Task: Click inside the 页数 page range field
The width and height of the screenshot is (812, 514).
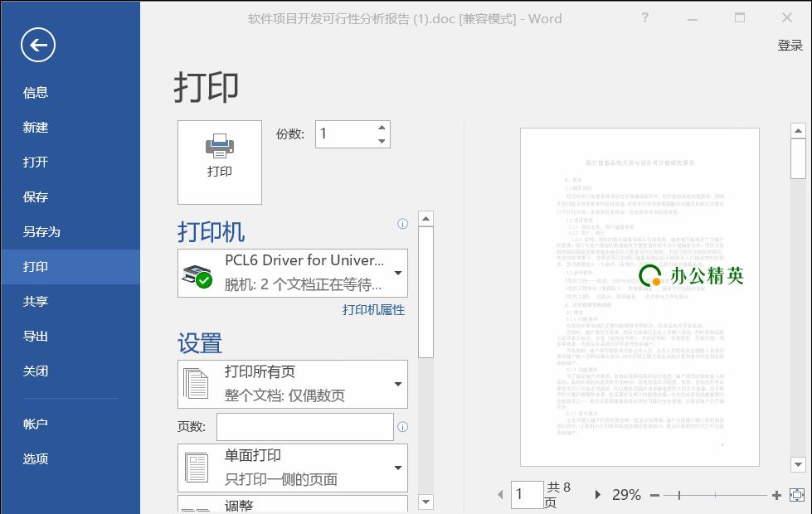Action: (x=304, y=427)
